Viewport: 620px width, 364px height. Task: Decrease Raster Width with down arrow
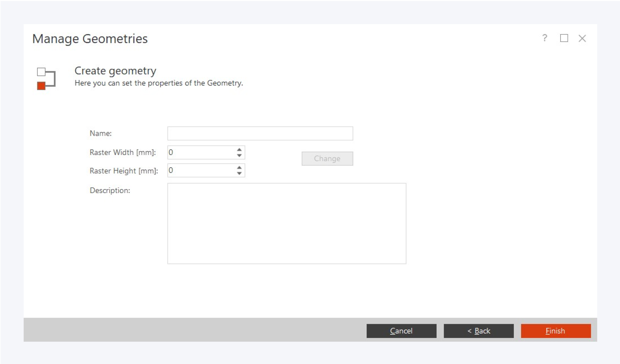coord(239,155)
